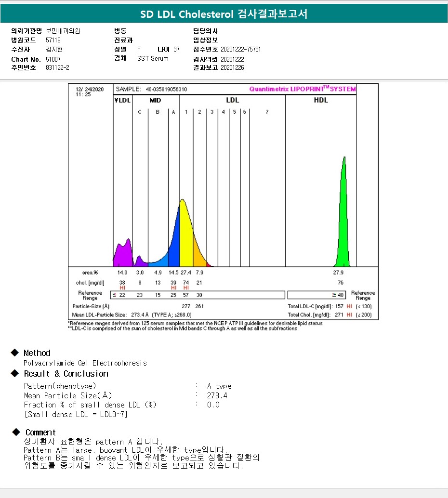448x498 pixels.
Task: Click the HDL reference range box
Action: coord(316,295)
